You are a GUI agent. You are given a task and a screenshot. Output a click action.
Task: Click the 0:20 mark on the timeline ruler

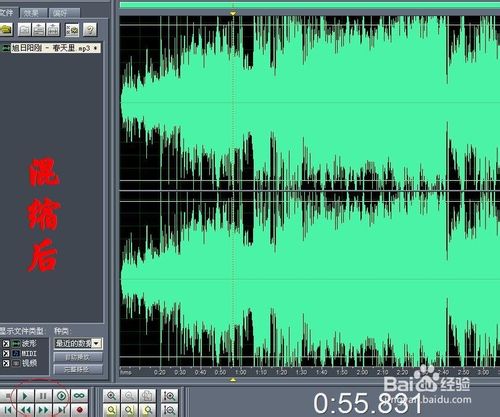160,372
